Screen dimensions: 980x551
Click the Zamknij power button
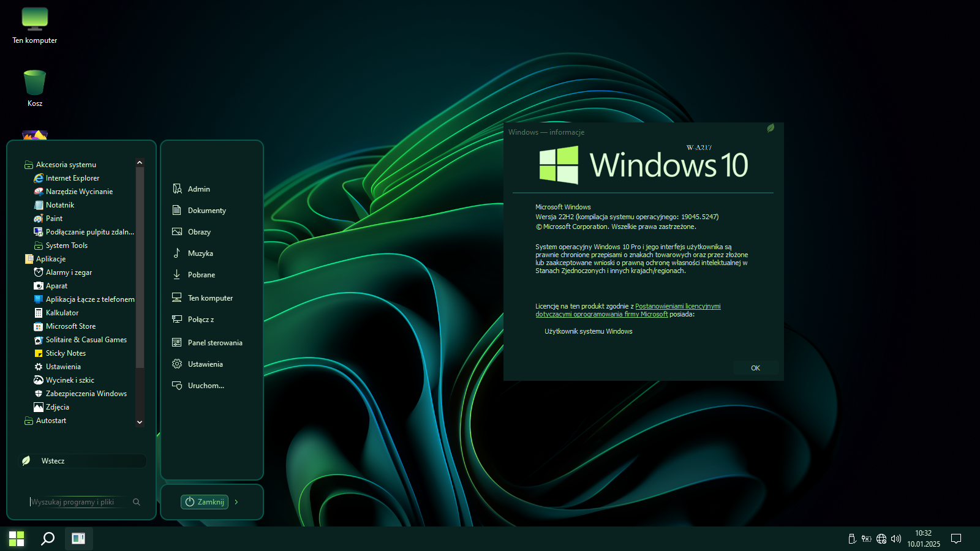205,502
